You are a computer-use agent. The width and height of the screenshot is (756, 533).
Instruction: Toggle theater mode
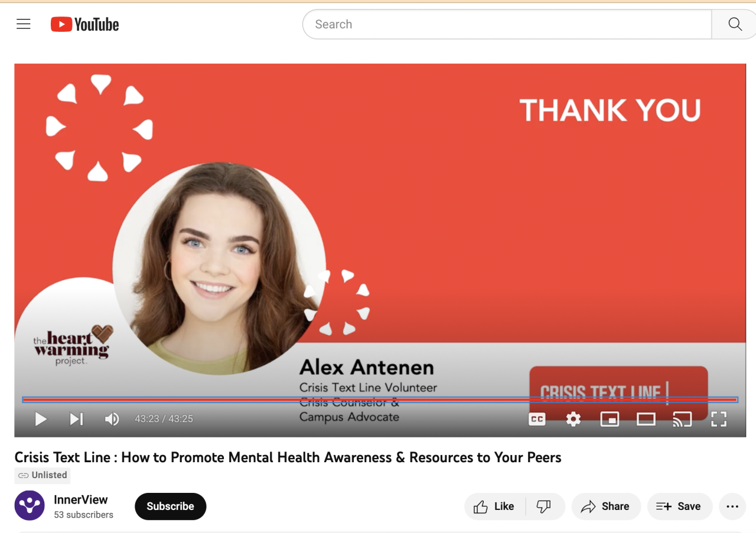(646, 419)
